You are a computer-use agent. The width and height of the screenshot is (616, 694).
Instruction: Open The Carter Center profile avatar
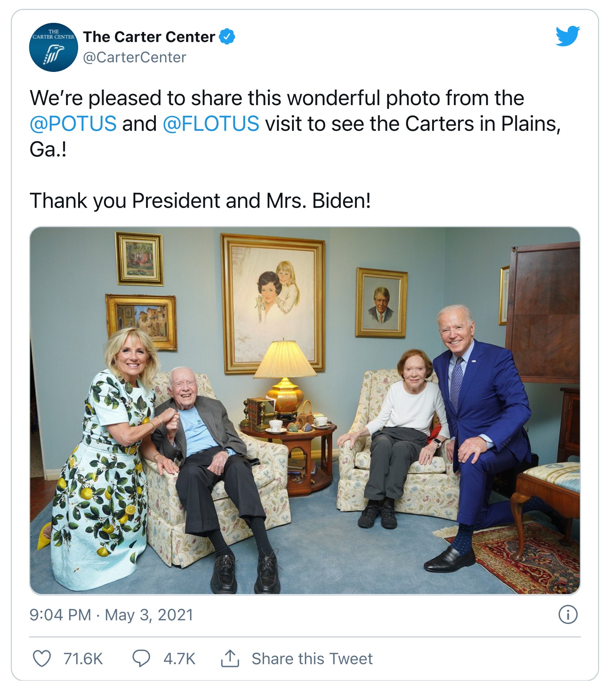click(53, 47)
